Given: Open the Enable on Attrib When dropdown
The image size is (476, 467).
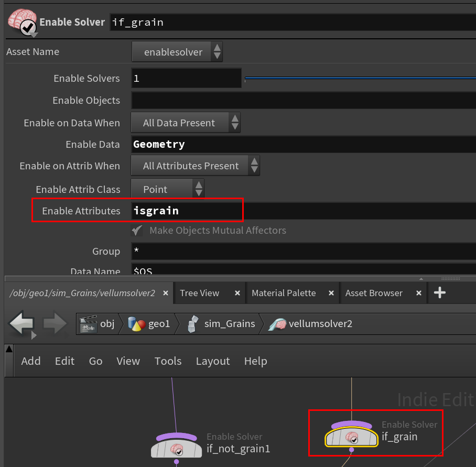Looking at the screenshot, I should [x=195, y=166].
